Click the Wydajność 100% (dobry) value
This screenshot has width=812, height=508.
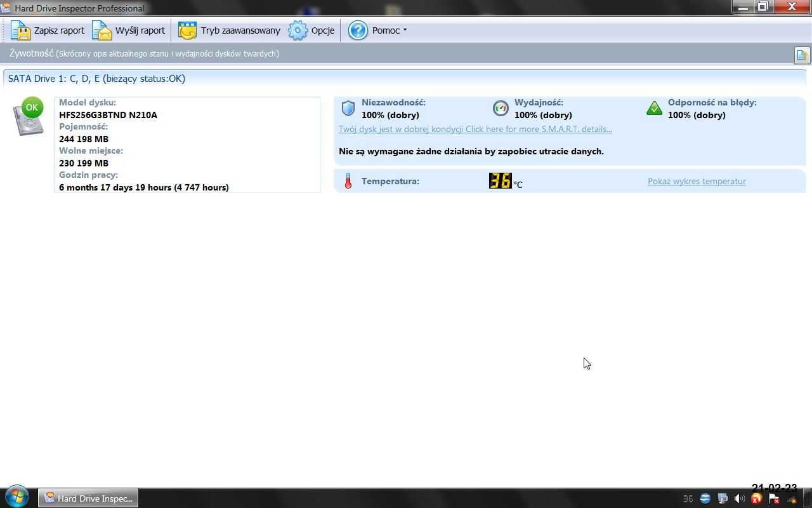[543, 115]
